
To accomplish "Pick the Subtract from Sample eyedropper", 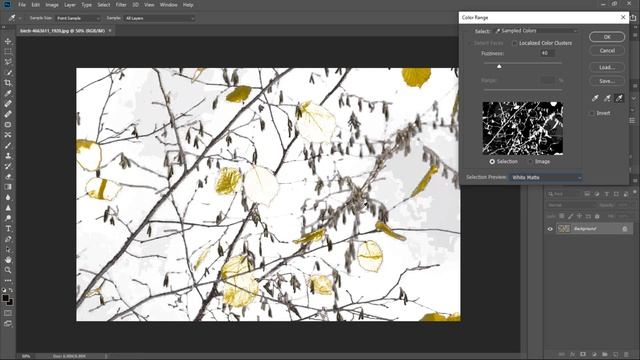I will 619,98.
